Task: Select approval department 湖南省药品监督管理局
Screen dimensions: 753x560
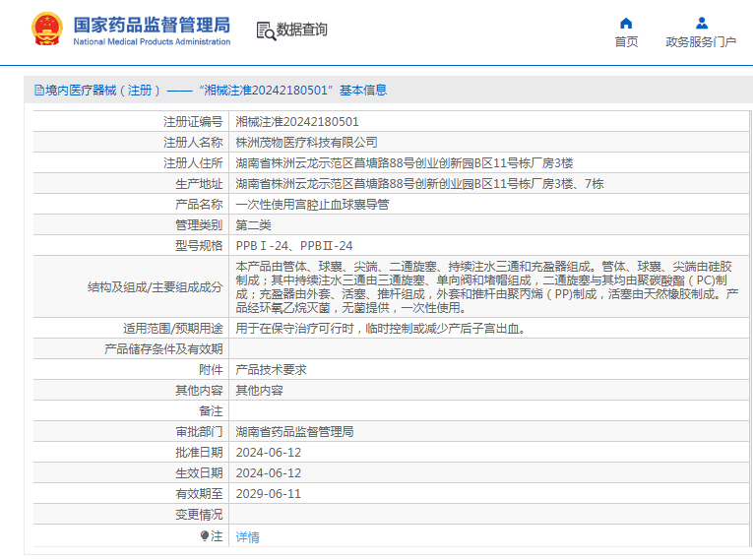Action: coord(294,432)
